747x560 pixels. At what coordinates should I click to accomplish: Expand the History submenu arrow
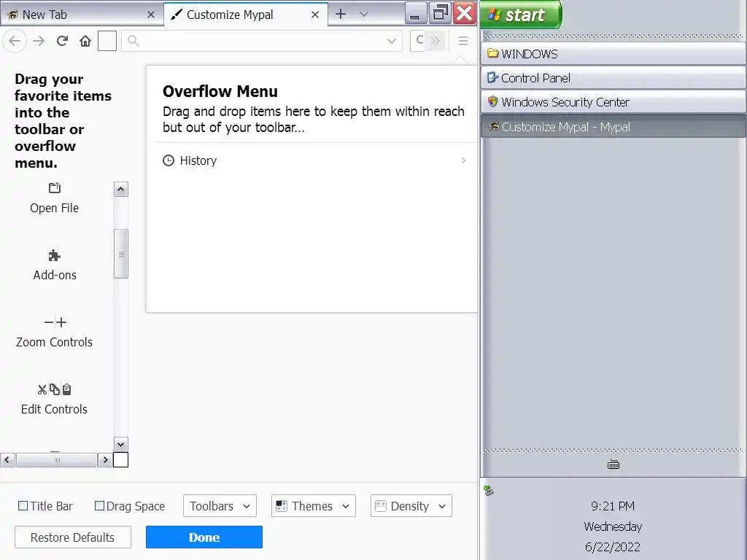[463, 160]
